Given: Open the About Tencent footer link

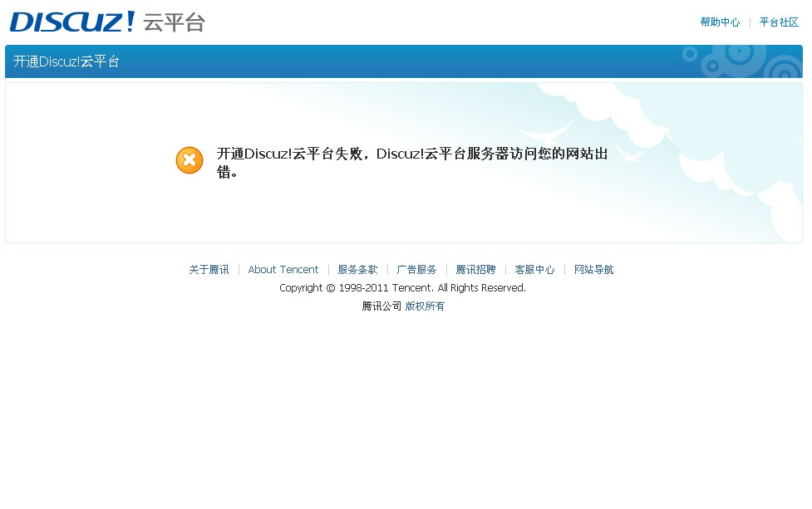Looking at the screenshot, I should tap(283, 270).
